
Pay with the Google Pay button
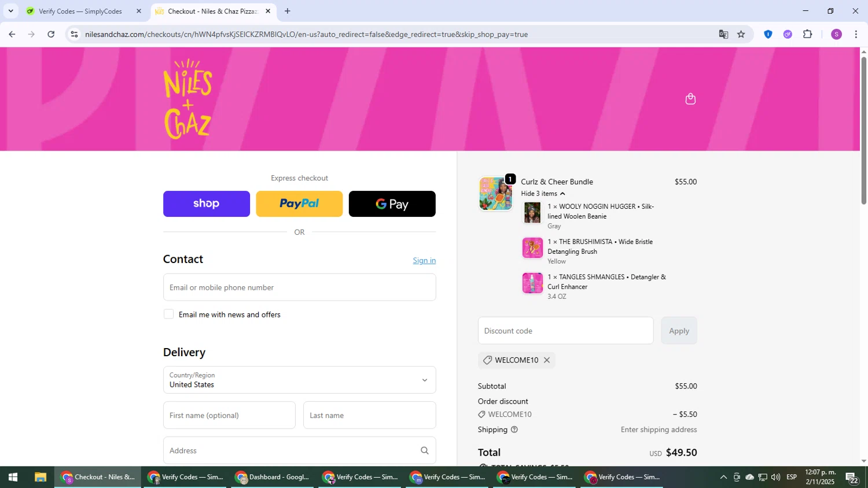click(x=392, y=204)
